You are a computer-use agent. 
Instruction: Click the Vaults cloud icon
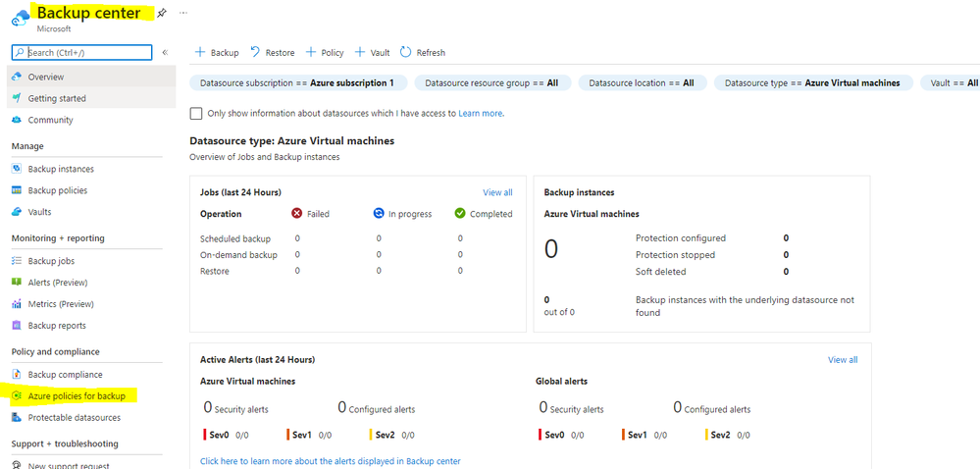click(17, 212)
